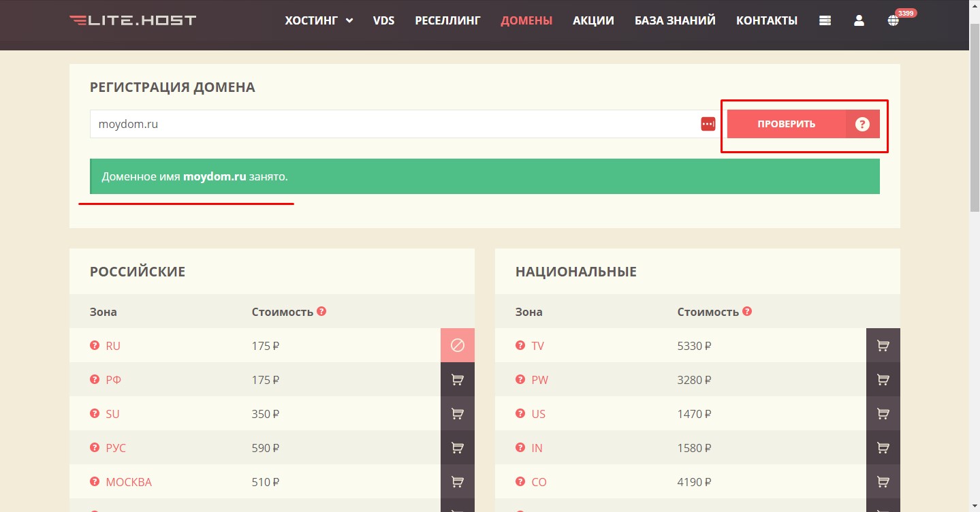Open the VDS menu item
Screen dimensions: 980x512
(x=383, y=20)
